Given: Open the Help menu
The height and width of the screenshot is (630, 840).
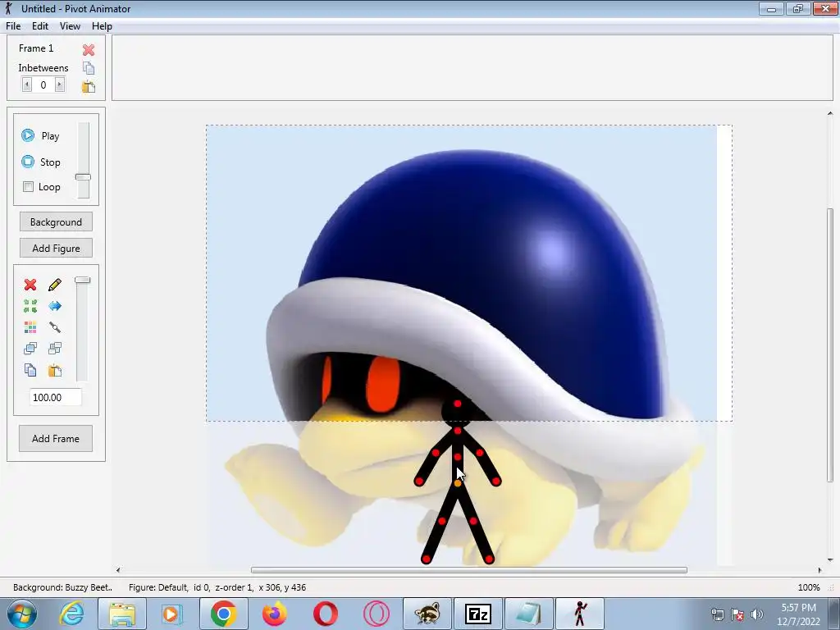Looking at the screenshot, I should point(102,26).
